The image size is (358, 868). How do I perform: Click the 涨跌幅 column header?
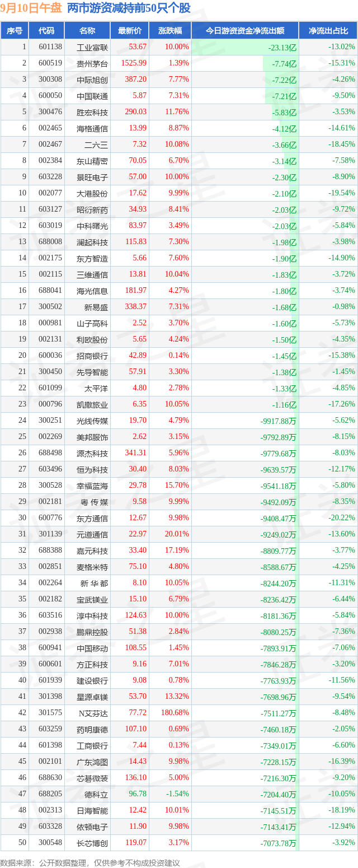coord(170,31)
